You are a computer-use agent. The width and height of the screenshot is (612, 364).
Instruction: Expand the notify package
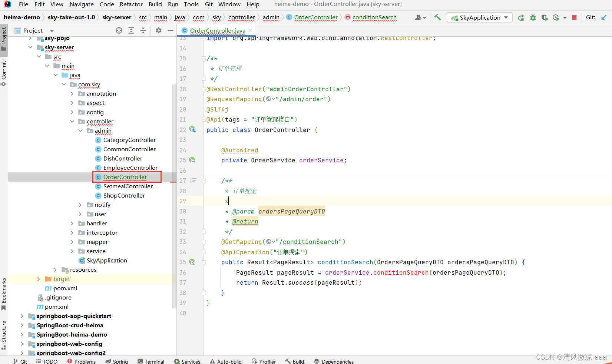point(80,205)
